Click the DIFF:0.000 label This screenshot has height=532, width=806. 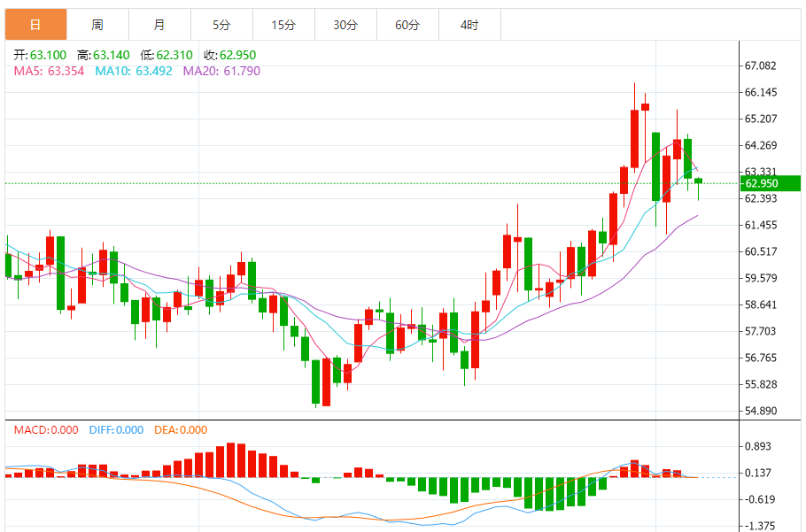click(116, 430)
